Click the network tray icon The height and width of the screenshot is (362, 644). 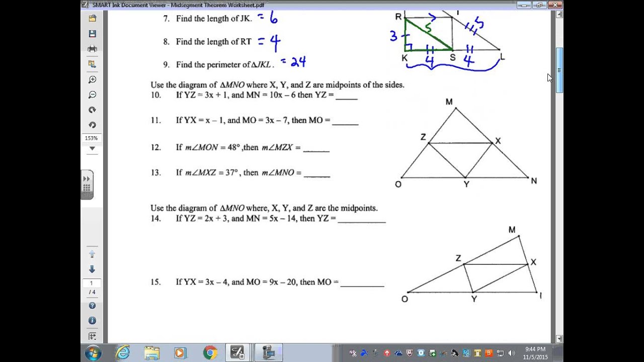(x=501, y=353)
